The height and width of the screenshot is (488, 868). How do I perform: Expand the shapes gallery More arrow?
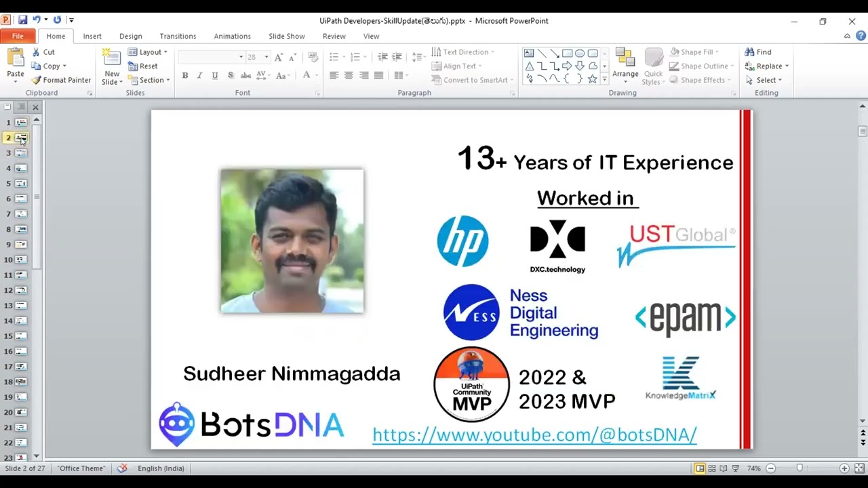click(x=604, y=79)
